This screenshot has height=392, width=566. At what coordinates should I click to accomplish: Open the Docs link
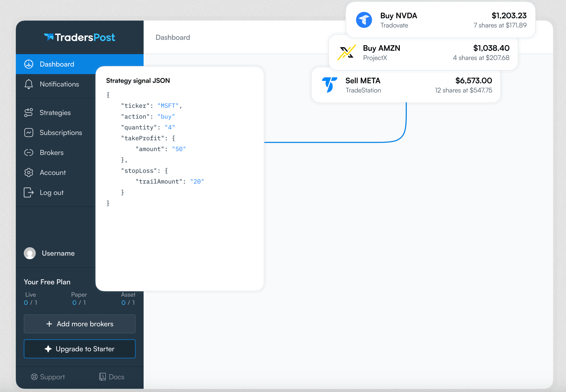[x=112, y=377]
